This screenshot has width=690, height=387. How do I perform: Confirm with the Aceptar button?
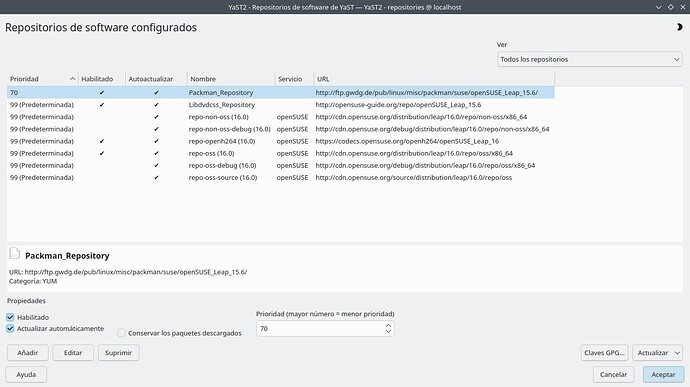click(663, 375)
